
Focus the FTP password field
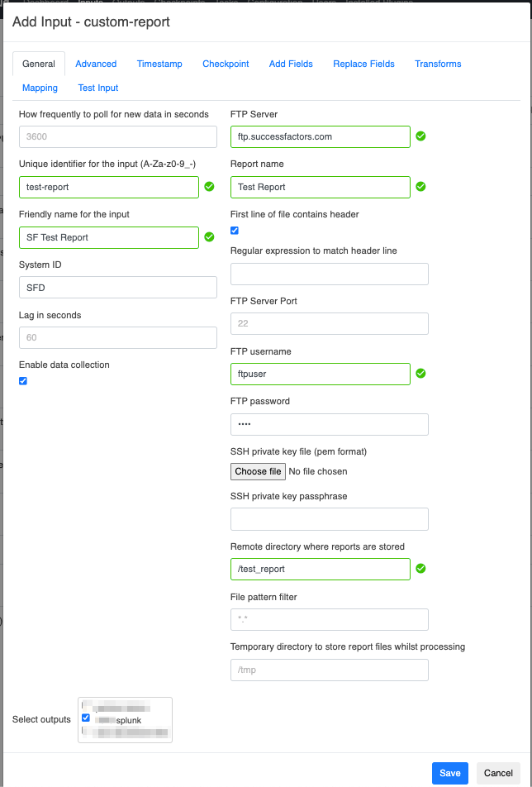pos(329,424)
